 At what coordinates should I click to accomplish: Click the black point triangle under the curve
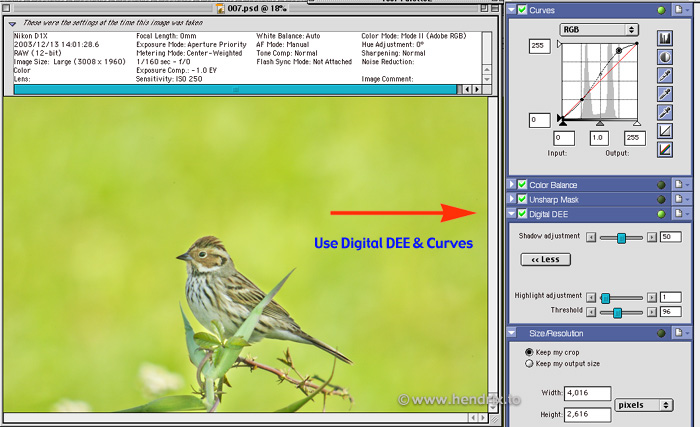point(562,121)
